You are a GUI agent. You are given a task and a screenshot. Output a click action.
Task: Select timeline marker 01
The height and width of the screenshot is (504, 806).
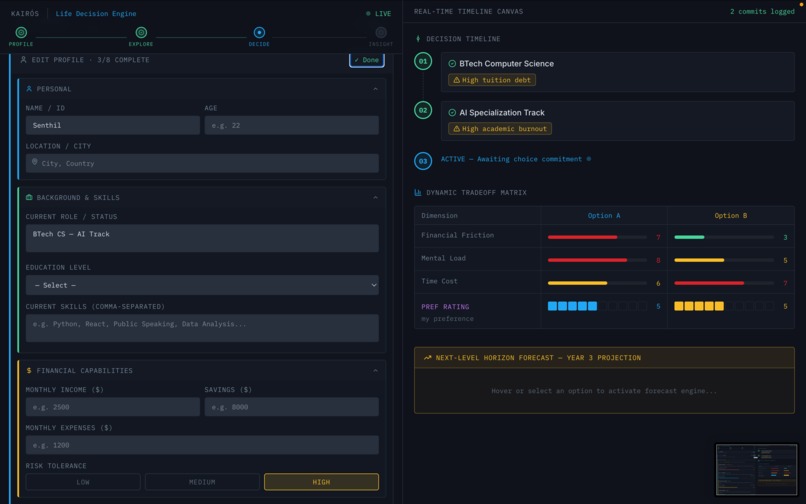tap(423, 61)
